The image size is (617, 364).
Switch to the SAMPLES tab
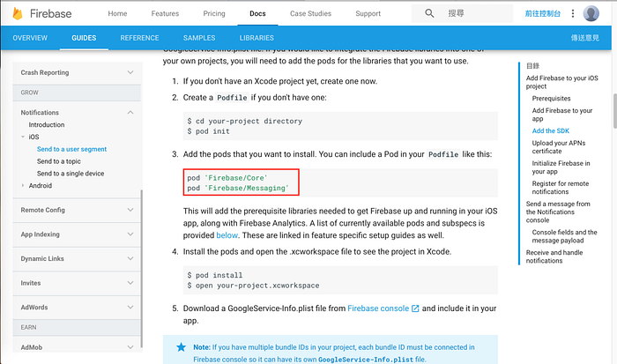[x=199, y=38]
